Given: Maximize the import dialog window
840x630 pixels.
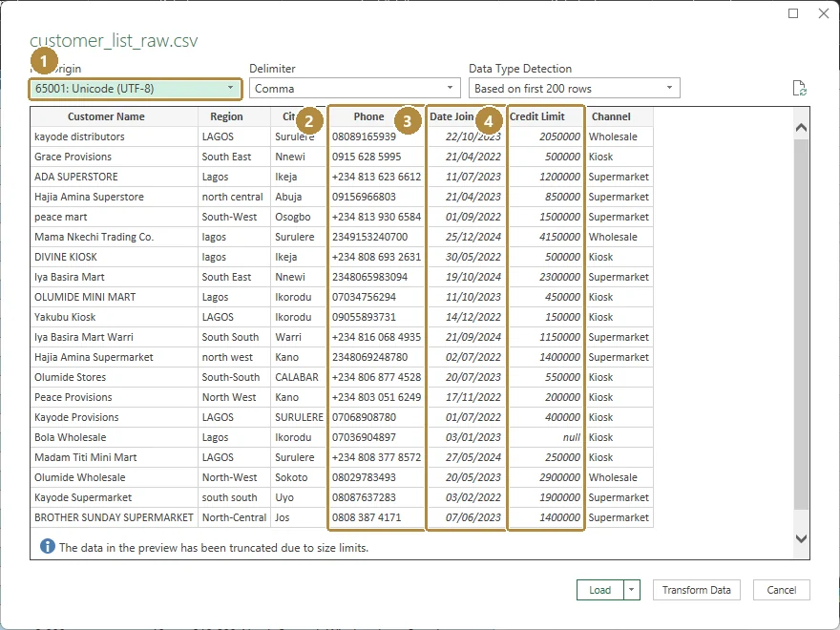Looking at the screenshot, I should 793,13.
